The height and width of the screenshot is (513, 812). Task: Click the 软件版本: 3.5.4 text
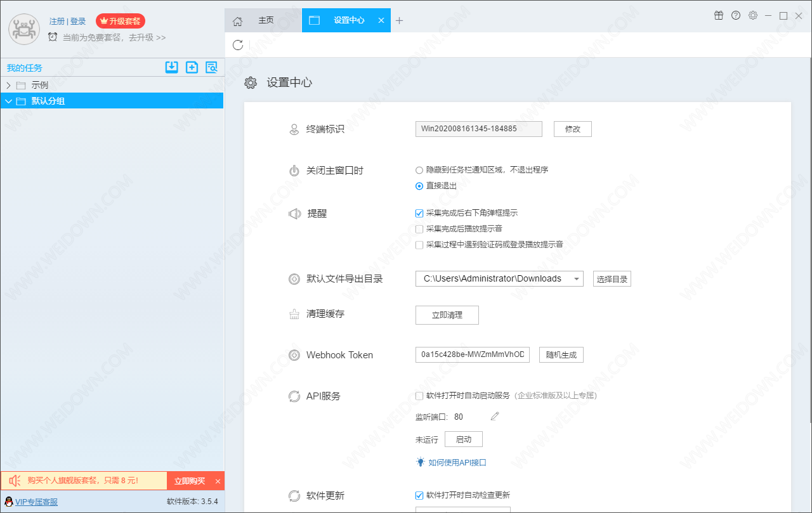(x=192, y=502)
